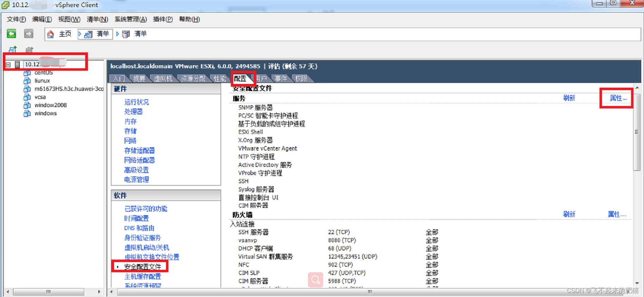Select the vcsa virtual machine
Viewport: 644px width, 297px height.
click(40, 97)
